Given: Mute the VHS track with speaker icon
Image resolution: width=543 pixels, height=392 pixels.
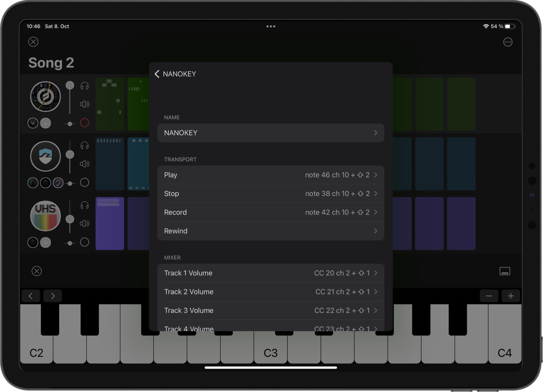Looking at the screenshot, I should pyautogui.click(x=85, y=223).
